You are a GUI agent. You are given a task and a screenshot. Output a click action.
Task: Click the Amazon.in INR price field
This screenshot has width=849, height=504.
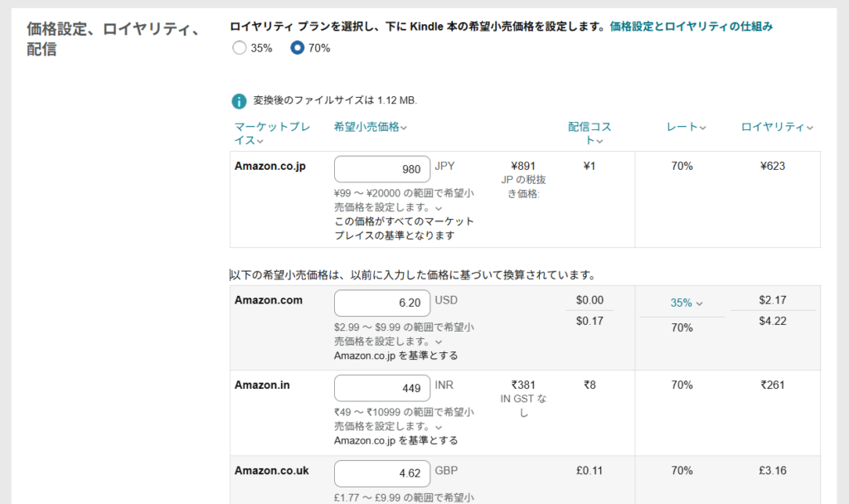coord(382,388)
